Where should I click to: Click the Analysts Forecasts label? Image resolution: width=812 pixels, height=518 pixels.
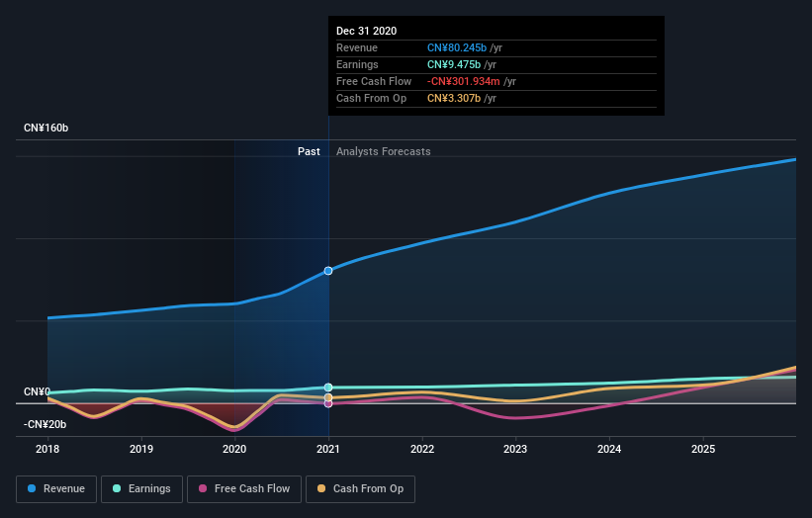coord(383,151)
